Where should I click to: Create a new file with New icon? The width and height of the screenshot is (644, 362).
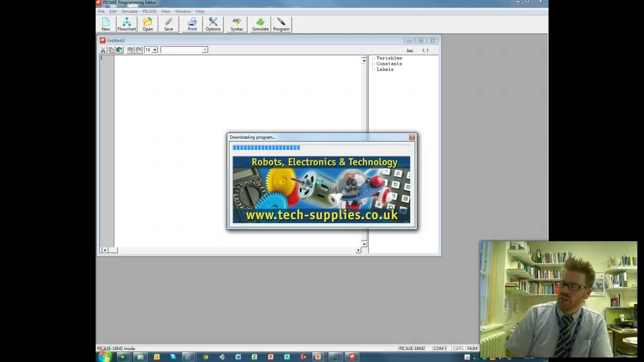[106, 24]
